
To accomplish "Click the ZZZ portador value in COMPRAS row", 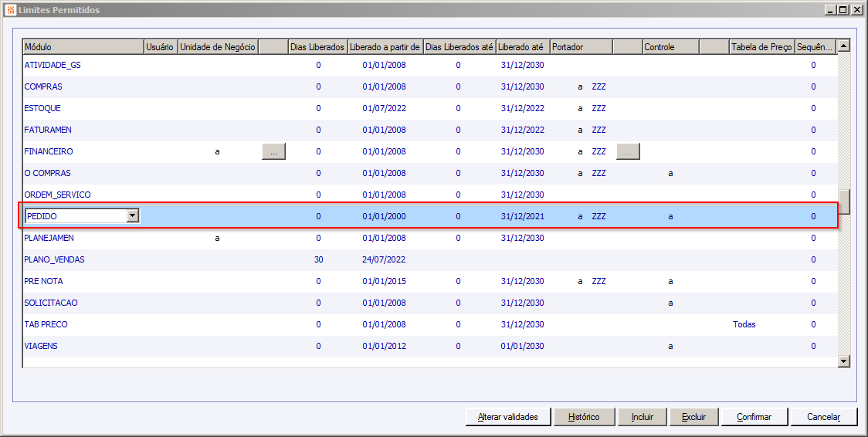I will (x=599, y=86).
